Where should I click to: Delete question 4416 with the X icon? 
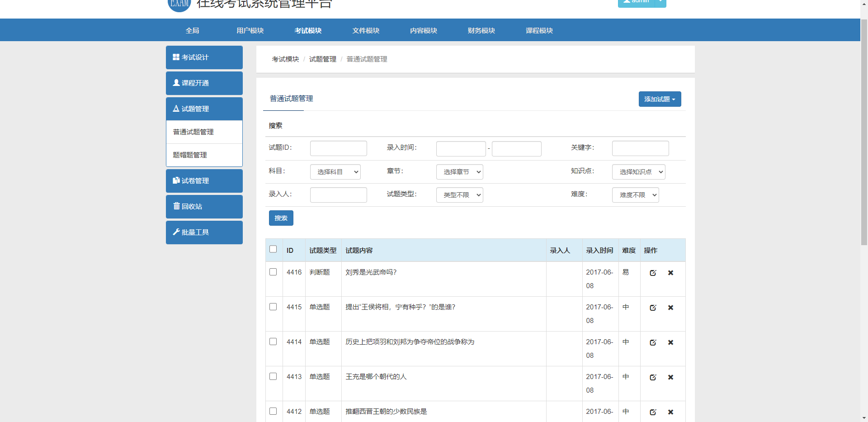tap(670, 273)
